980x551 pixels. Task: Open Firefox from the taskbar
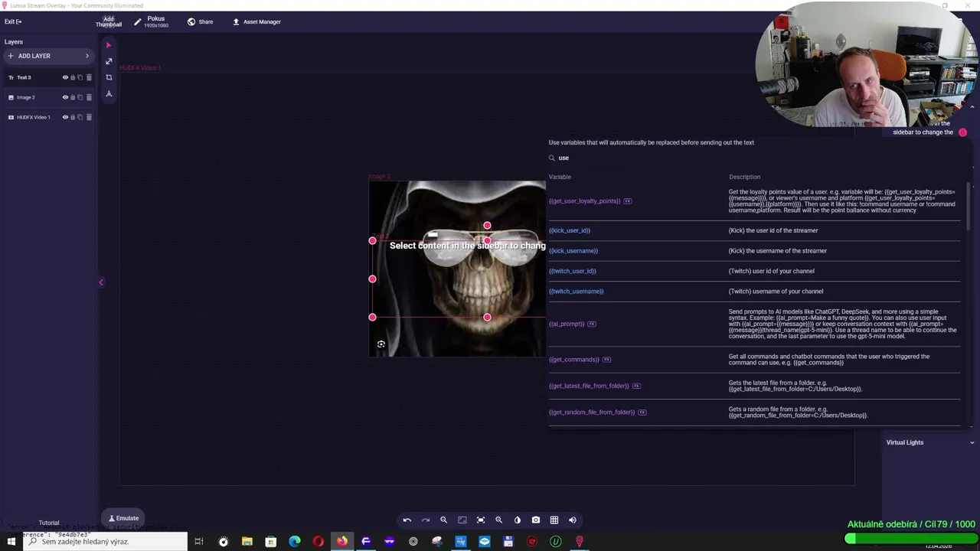[x=342, y=542]
